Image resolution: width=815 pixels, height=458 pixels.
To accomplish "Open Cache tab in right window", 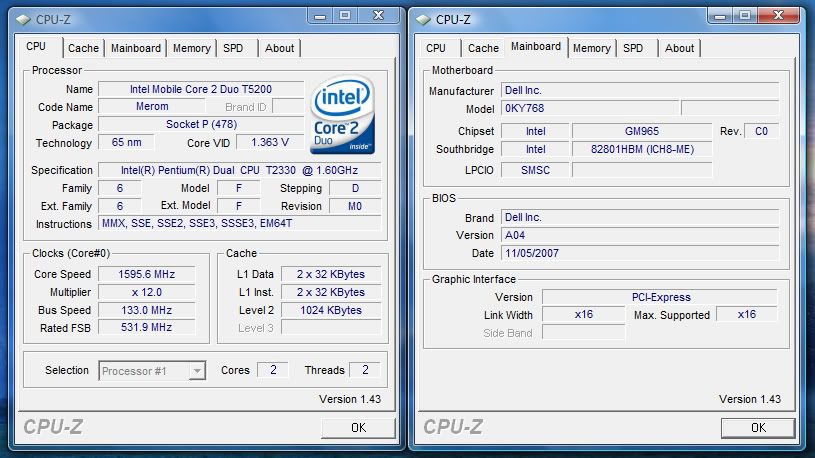I will click(x=483, y=48).
